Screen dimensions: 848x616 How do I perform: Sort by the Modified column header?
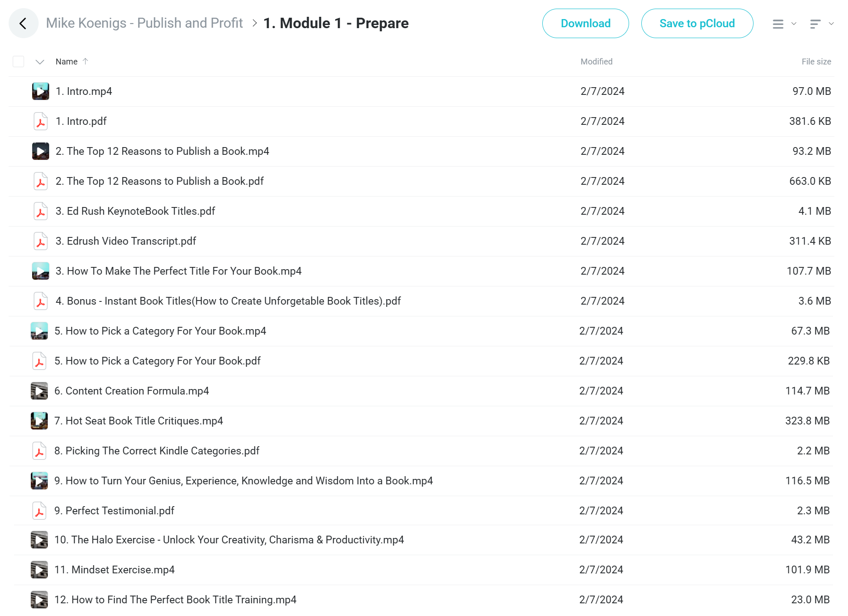[x=596, y=62]
